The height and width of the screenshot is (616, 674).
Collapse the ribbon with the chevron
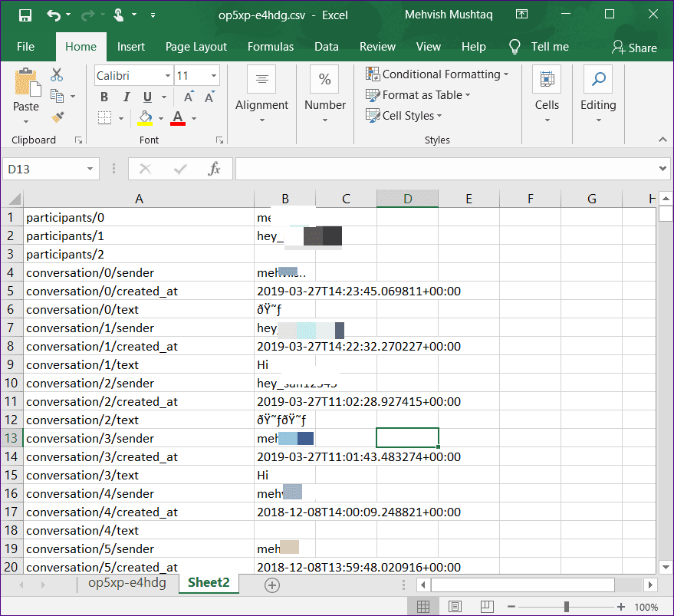tap(662, 140)
